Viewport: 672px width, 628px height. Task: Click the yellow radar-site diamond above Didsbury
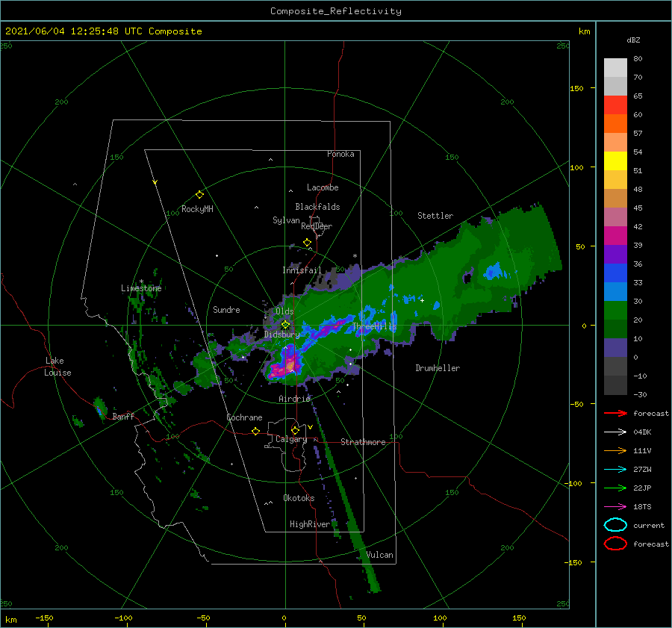(285, 325)
